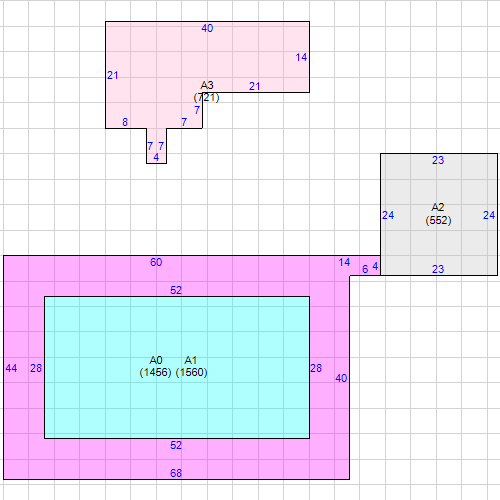Select the 28 dimension right of cyan rectangle

(316, 368)
